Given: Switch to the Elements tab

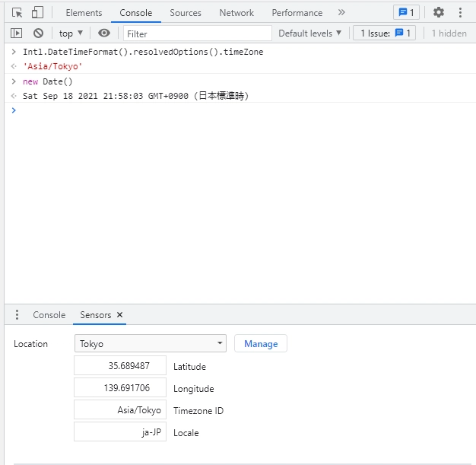Looking at the screenshot, I should [x=84, y=13].
